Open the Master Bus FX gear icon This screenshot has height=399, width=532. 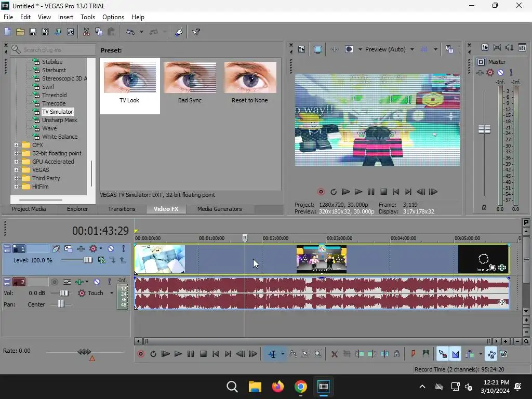tap(490, 72)
